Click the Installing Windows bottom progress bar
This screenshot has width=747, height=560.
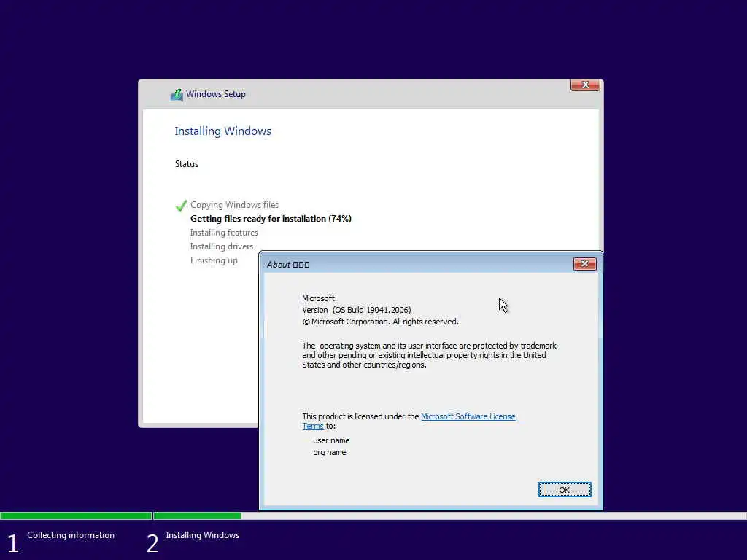(x=449, y=516)
